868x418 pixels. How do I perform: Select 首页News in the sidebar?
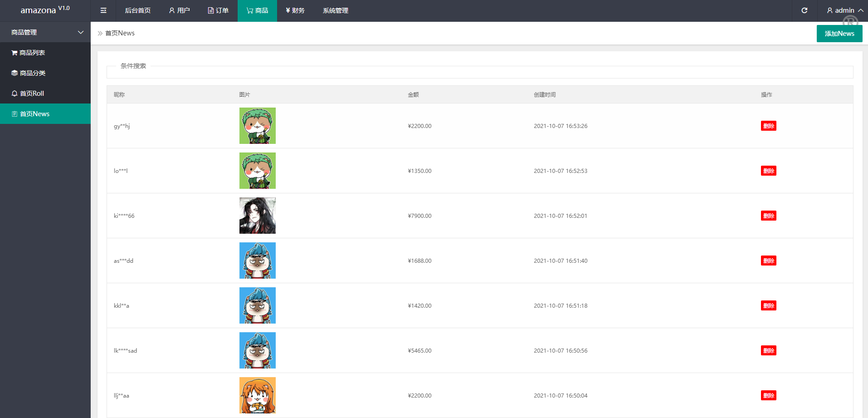pyautogui.click(x=34, y=114)
